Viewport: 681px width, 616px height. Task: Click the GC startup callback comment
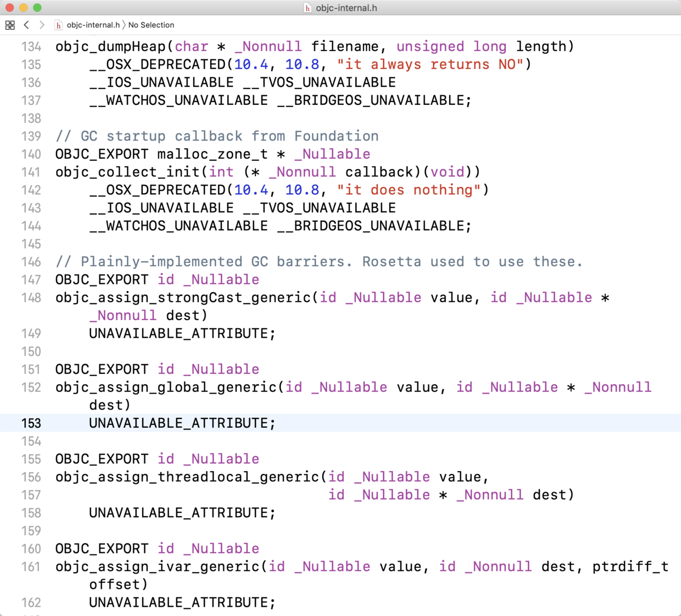[217, 136]
